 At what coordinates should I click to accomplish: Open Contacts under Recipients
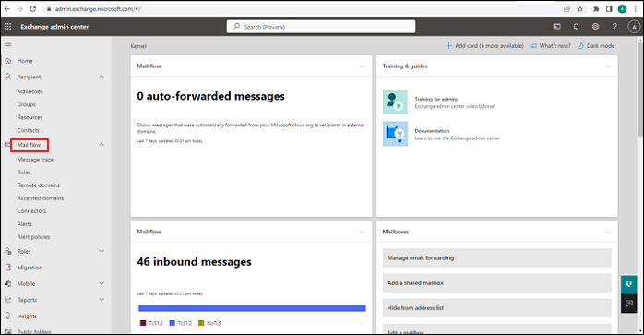(x=29, y=130)
